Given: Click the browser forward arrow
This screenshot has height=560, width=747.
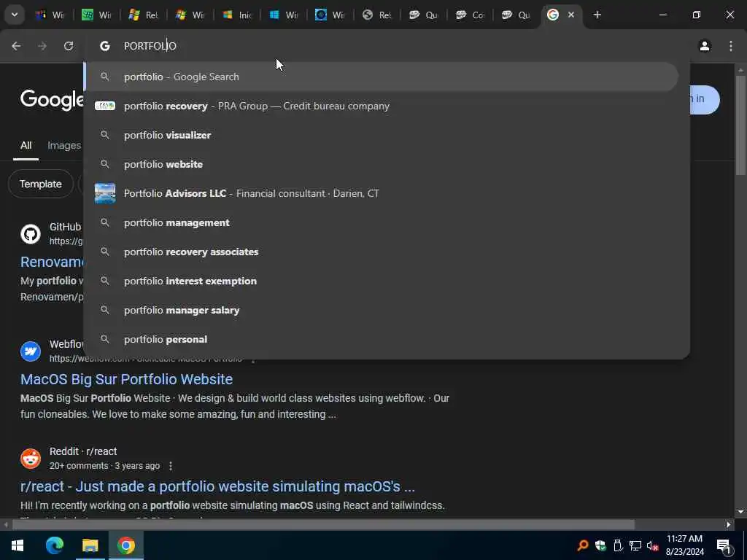Looking at the screenshot, I should pos(42,46).
